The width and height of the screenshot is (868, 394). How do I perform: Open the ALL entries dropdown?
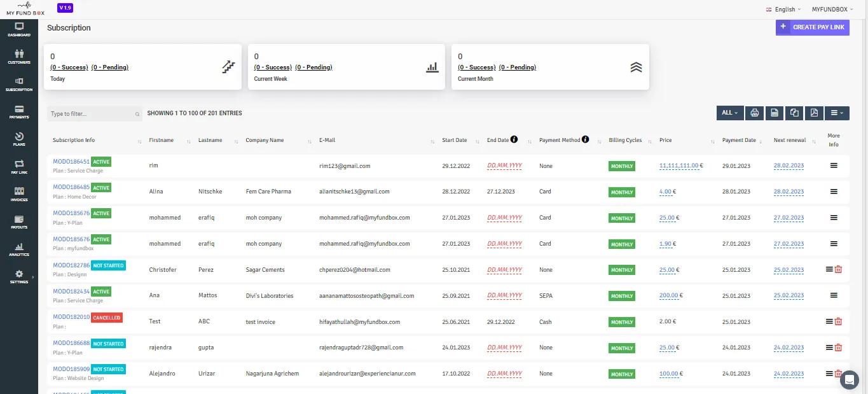pyautogui.click(x=730, y=113)
